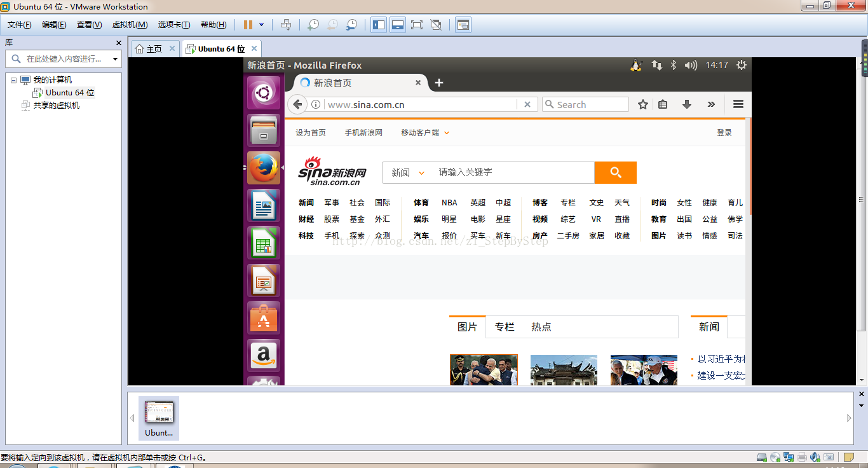Image resolution: width=868 pixels, height=468 pixels.
Task: Pause the virtual machine
Action: click(248, 25)
